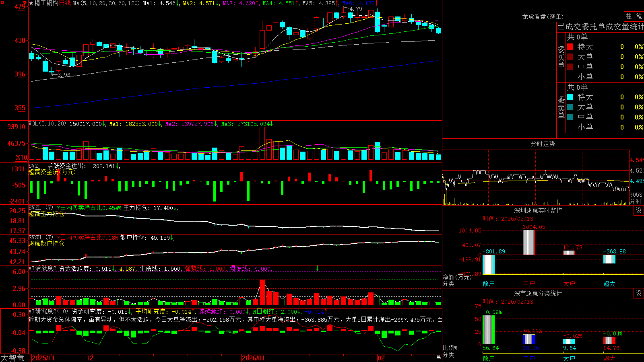Select the SVSH 散户持仓 indicator label
Viewport: 644px width, 362px height.
pyautogui.click(x=41, y=238)
